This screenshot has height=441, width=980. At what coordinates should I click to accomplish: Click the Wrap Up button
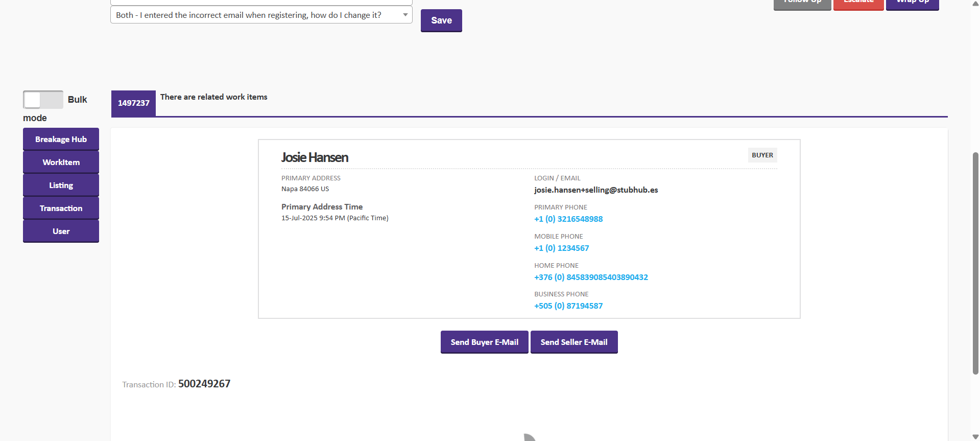pos(912,3)
